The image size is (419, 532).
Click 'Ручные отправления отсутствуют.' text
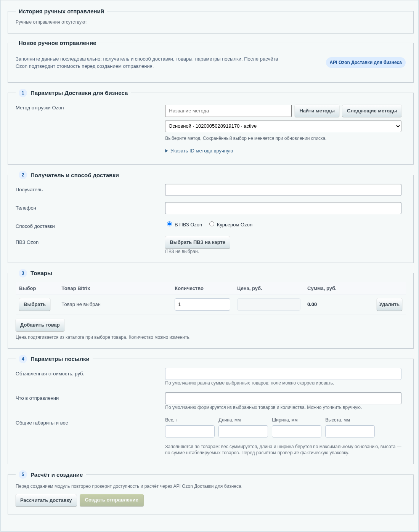click(51, 22)
